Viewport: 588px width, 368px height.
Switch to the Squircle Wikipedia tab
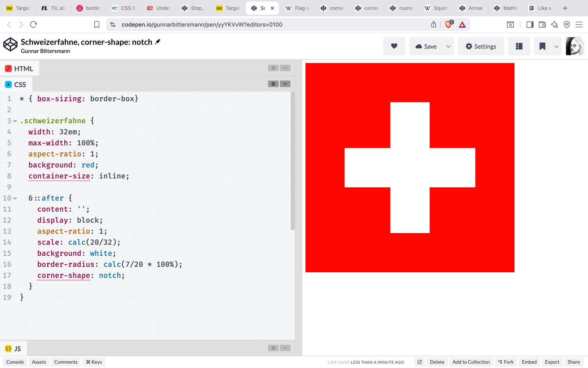click(x=436, y=8)
